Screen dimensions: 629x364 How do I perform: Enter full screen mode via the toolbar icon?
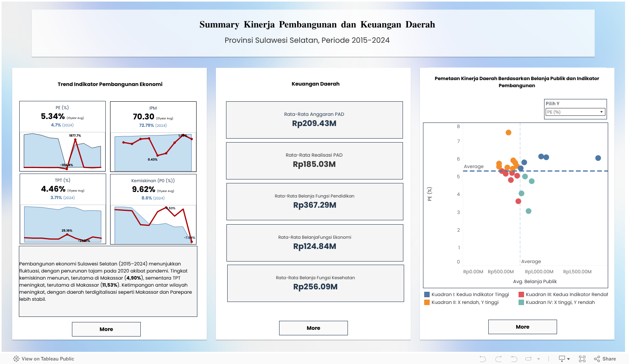(x=582, y=359)
